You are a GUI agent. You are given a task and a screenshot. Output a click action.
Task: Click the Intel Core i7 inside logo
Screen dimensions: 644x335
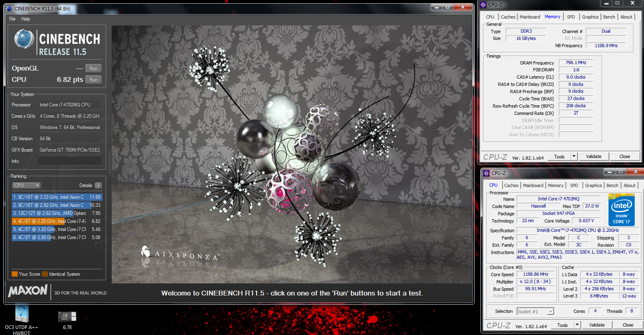click(621, 210)
